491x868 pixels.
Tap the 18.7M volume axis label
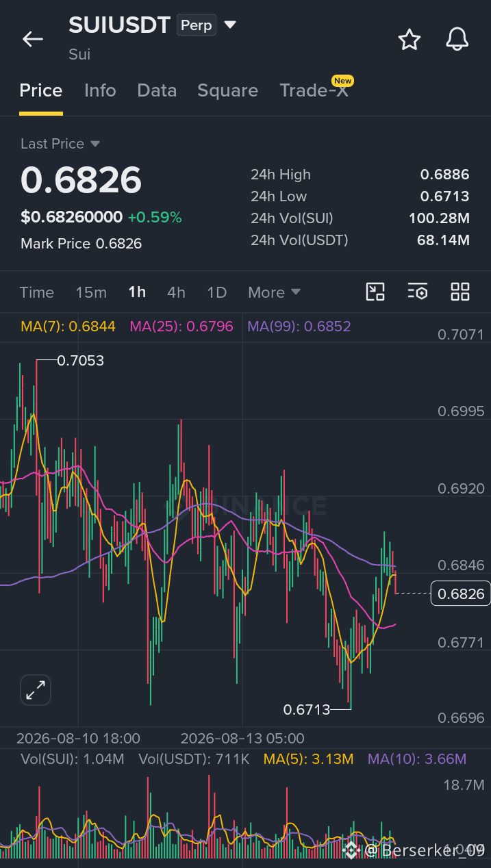(x=464, y=784)
